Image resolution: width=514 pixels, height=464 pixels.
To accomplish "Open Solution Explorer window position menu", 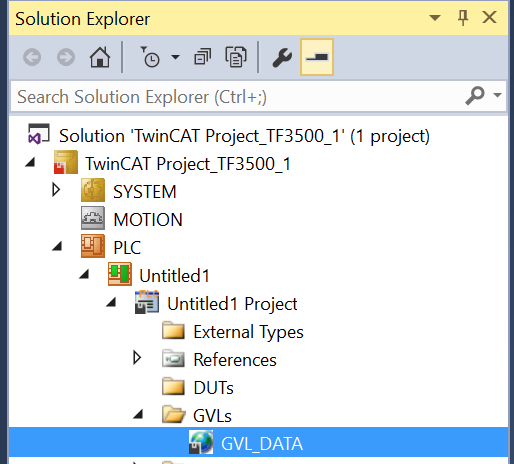I will tap(435, 18).
